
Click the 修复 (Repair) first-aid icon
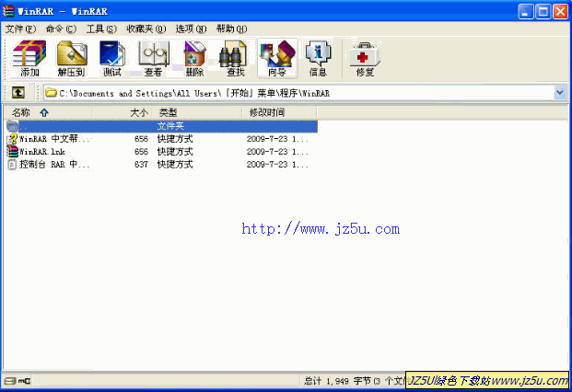click(365, 58)
